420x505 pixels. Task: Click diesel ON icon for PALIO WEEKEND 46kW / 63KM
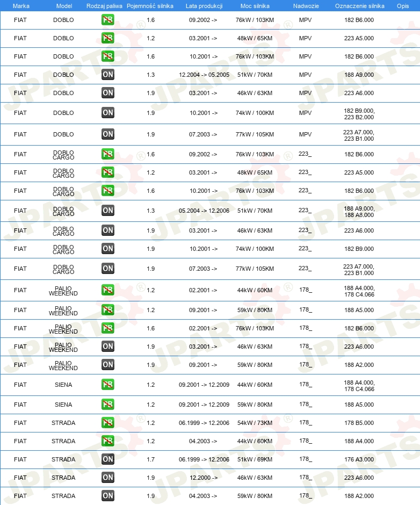point(107,347)
